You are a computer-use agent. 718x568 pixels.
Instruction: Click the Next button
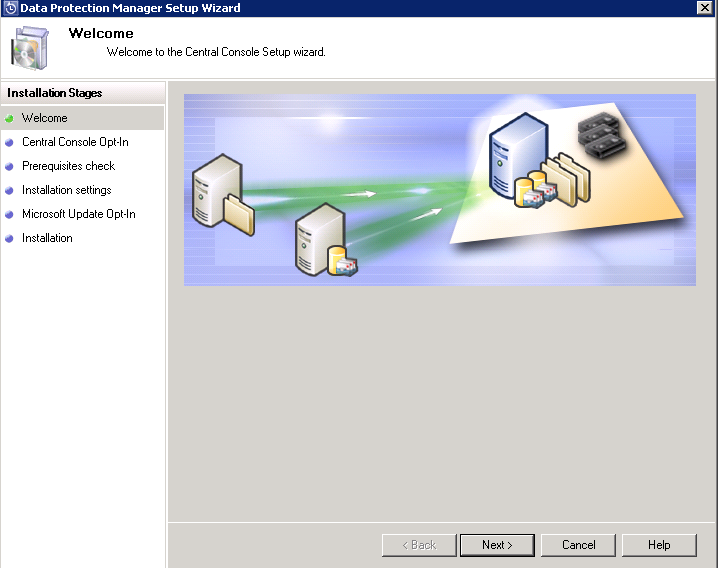(497, 545)
